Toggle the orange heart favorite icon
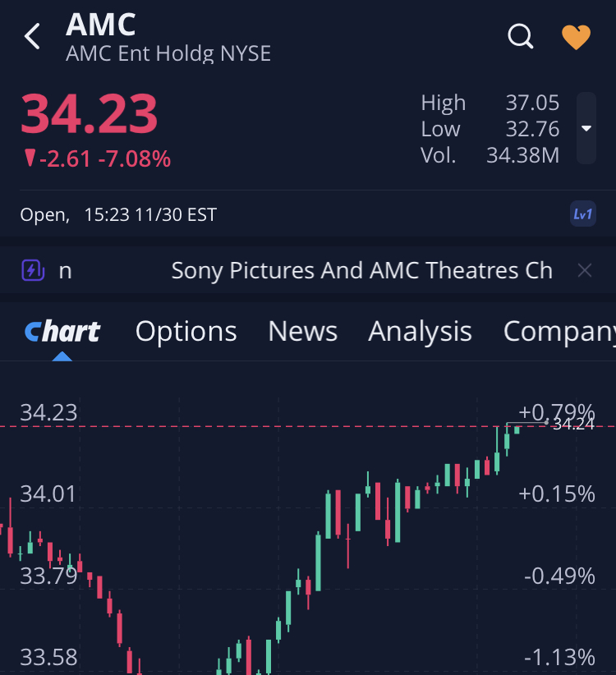This screenshot has width=616, height=675. [576, 37]
